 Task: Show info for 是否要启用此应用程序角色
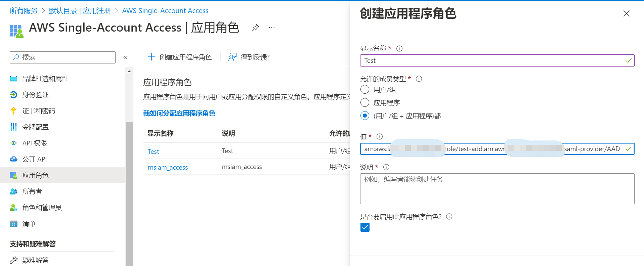click(449, 217)
